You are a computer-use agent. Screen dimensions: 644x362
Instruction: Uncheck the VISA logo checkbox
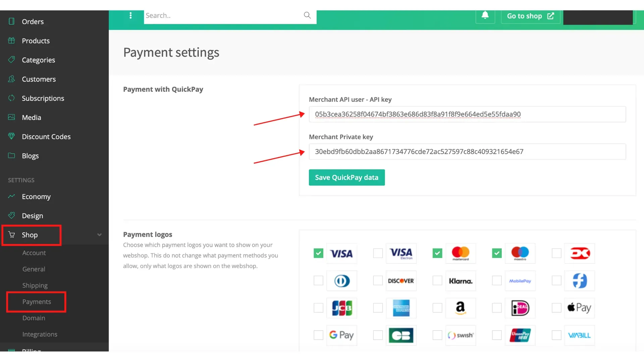pyautogui.click(x=318, y=253)
